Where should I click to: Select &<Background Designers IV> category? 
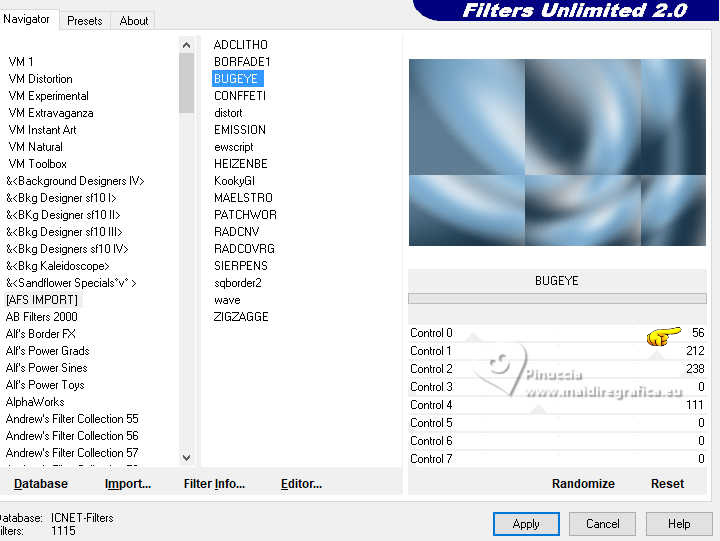[x=75, y=180]
